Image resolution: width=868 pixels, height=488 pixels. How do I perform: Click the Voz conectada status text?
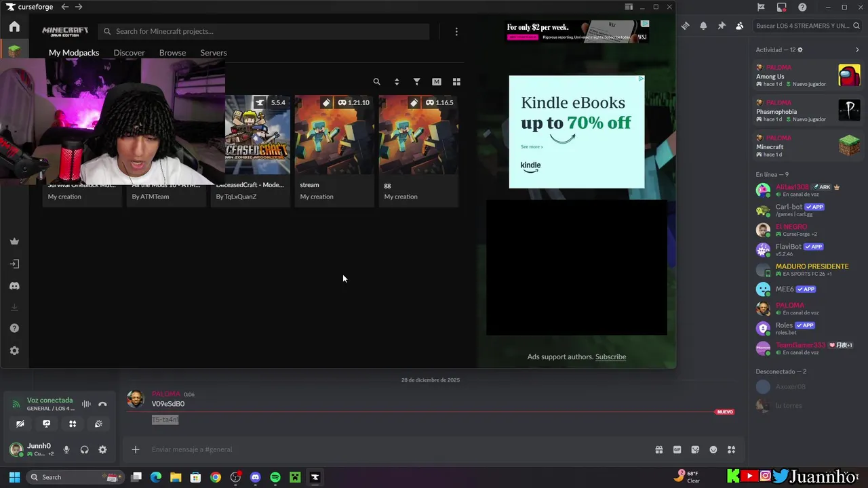pyautogui.click(x=50, y=401)
